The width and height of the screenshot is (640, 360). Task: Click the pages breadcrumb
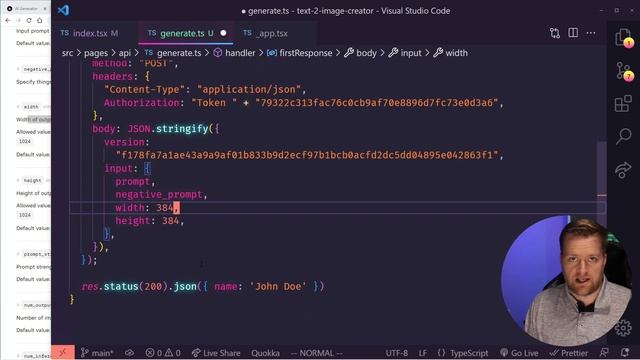coord(96,53)
